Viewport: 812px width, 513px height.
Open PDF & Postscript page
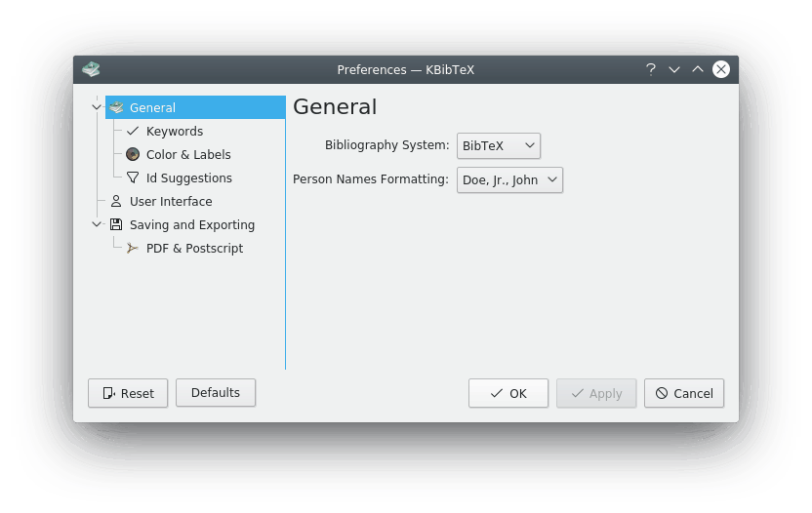(x=195, y=248)
